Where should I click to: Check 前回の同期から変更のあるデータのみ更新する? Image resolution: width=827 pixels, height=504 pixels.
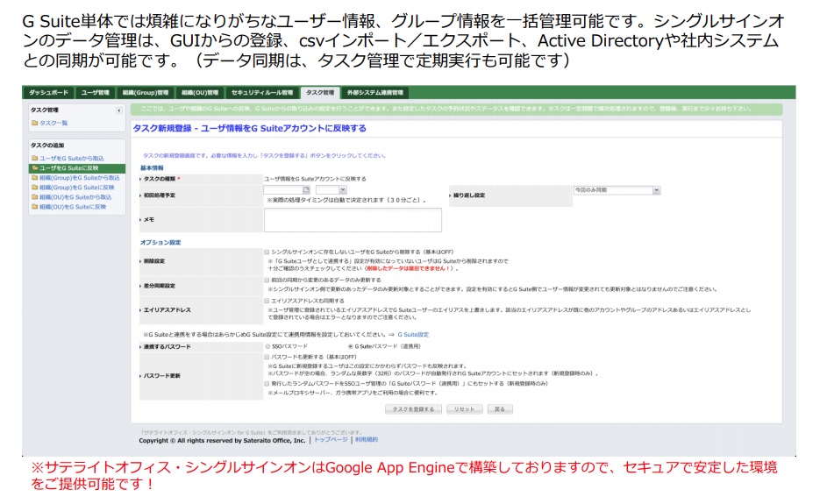[267, 280]
